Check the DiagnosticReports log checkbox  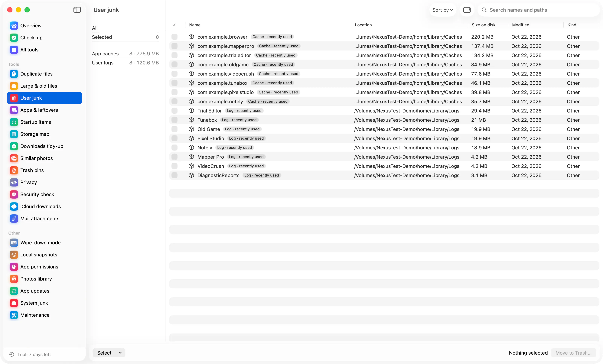point(174,175)
